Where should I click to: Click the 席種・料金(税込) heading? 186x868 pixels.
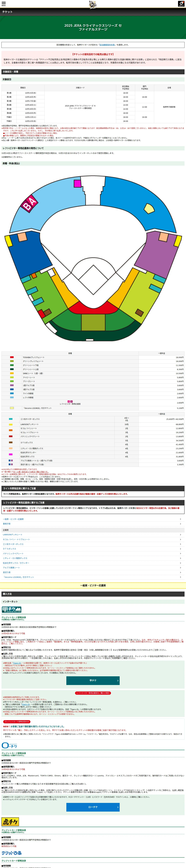93,163
